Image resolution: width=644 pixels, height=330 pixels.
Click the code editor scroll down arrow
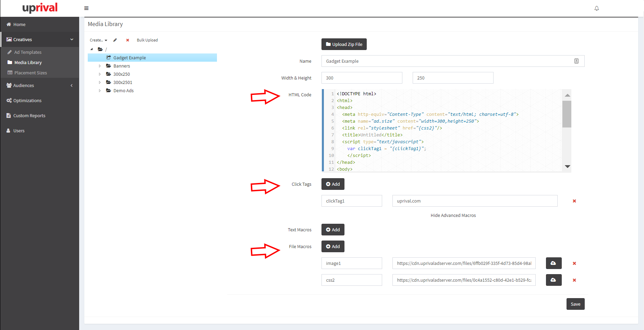click(x=567, y=167)
